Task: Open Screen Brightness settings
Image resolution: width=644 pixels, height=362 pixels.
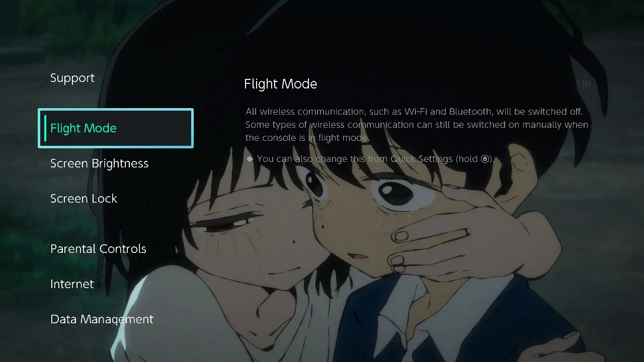Action: click(100, 163)
